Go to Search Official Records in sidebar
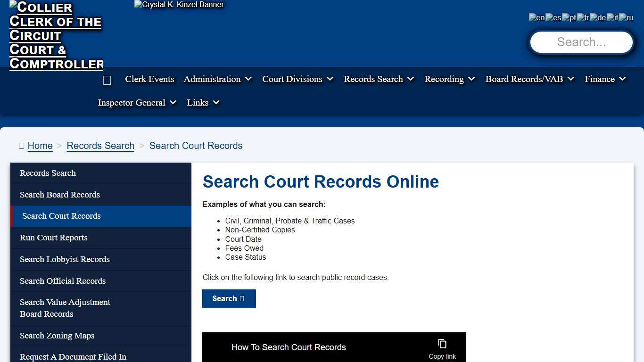Image resolution: width=644 pixels, height=362 pixels. pos(63,281)
